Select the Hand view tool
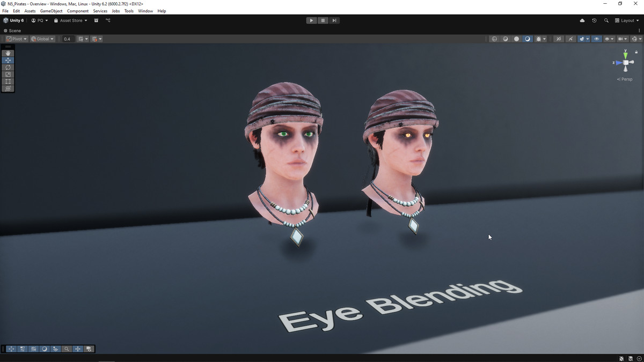Image resolution: width=644 pixels, height=362 pixels. pos(8,53)
